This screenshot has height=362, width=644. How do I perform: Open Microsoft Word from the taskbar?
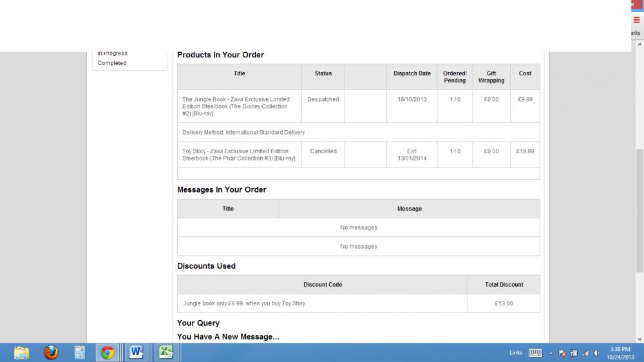(x=137, y=352)
